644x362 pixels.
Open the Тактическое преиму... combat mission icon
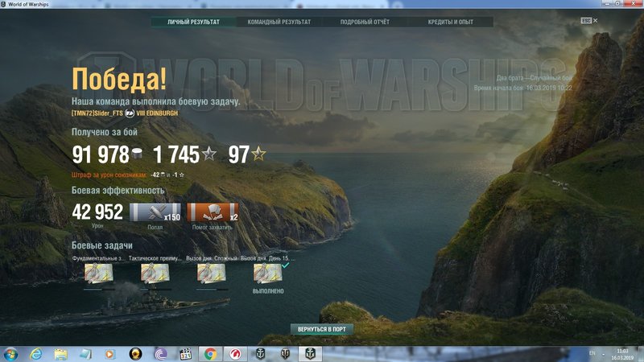pos(155,273)
